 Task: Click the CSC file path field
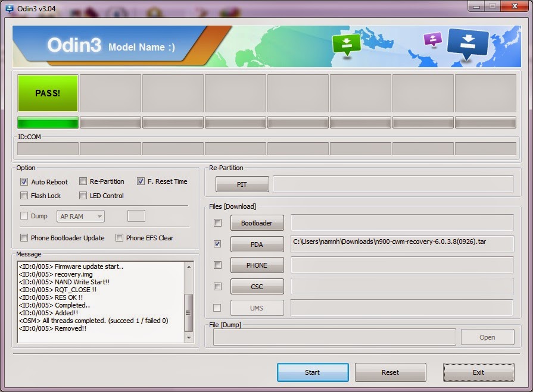402,287
